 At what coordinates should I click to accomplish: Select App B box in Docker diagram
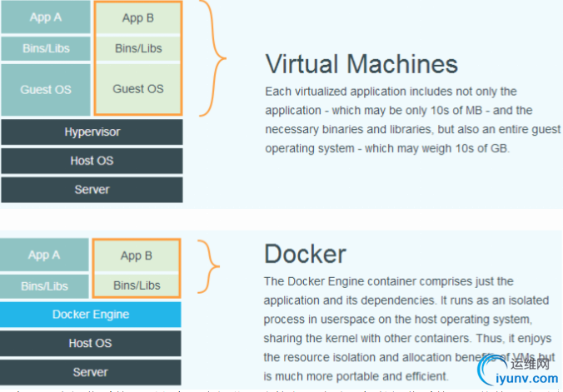[x=137, y=256]
